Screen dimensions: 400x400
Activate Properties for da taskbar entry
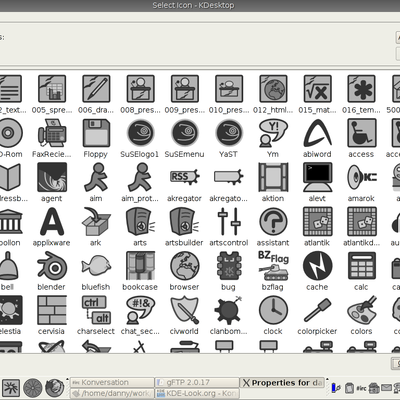(282, 382)
